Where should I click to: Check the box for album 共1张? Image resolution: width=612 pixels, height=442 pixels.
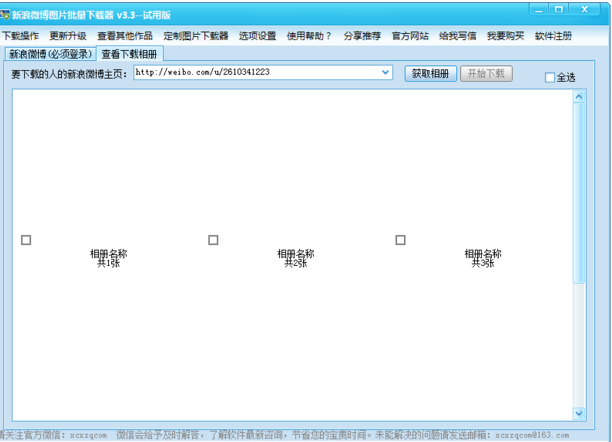pos(26,240)
